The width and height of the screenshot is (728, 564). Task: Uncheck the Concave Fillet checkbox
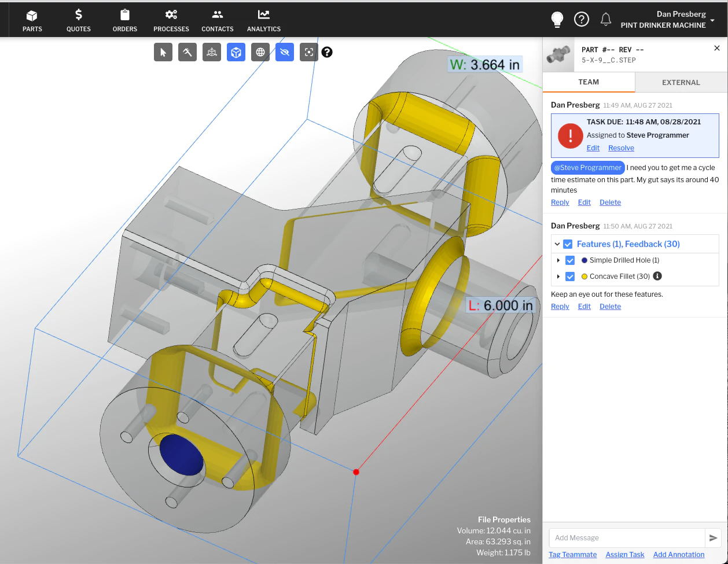click(x=570, y=277)
